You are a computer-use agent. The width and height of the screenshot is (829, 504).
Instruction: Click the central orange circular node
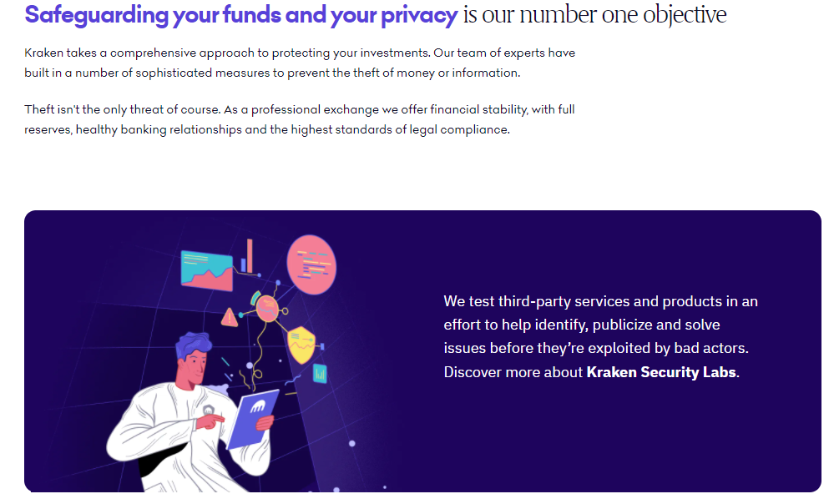(267, 309)
